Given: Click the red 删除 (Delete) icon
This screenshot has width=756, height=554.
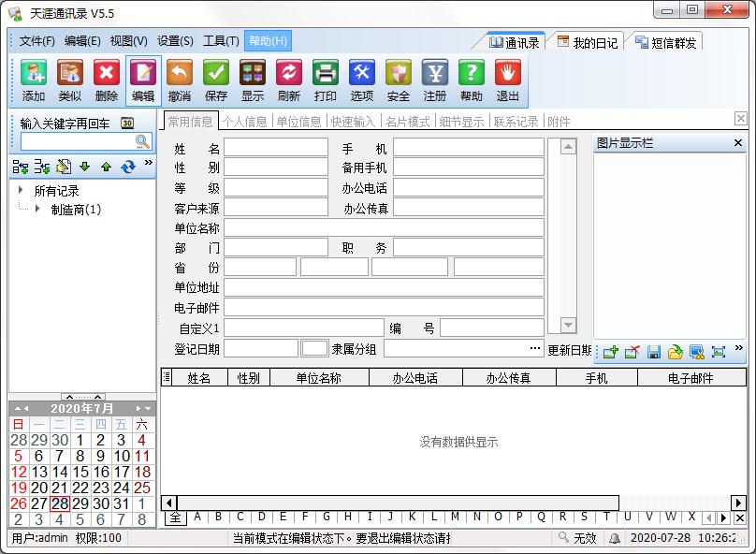Looking at the screenshot, I should [x=107, y=73].
